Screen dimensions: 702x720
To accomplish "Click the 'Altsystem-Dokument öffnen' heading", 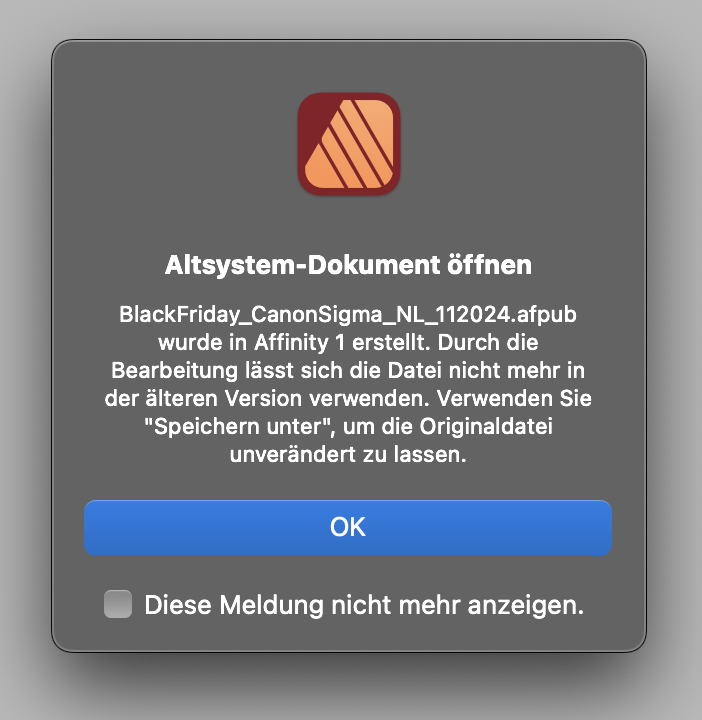I will click(x=348, y=265).
